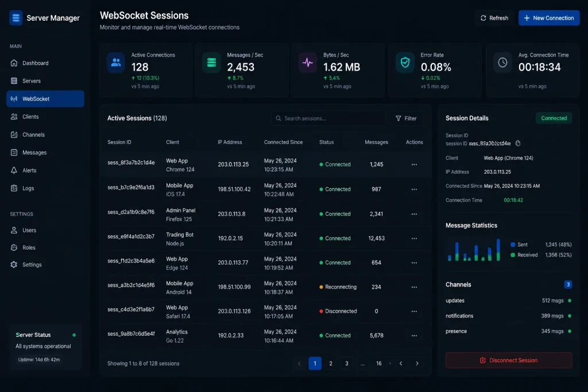
Task: Go to pagination page 1
Action: pyautogui.click(x=315, y=363)
